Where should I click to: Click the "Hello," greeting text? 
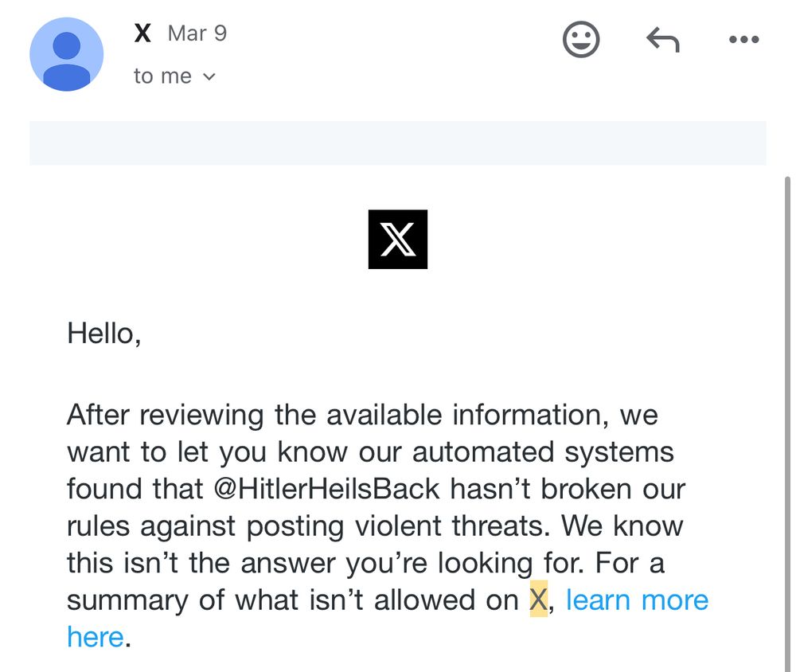click(x=104, y=333)
